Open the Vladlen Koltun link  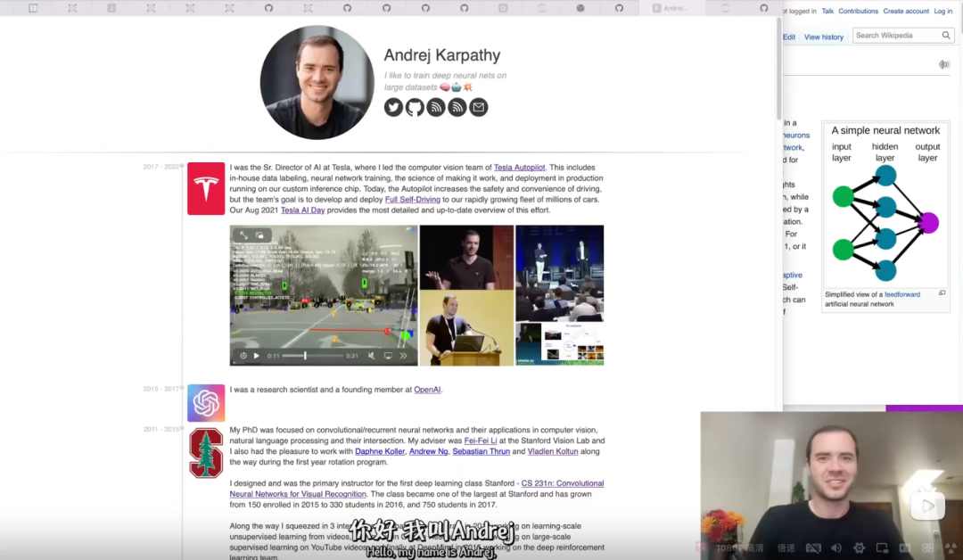pos(553,451)
